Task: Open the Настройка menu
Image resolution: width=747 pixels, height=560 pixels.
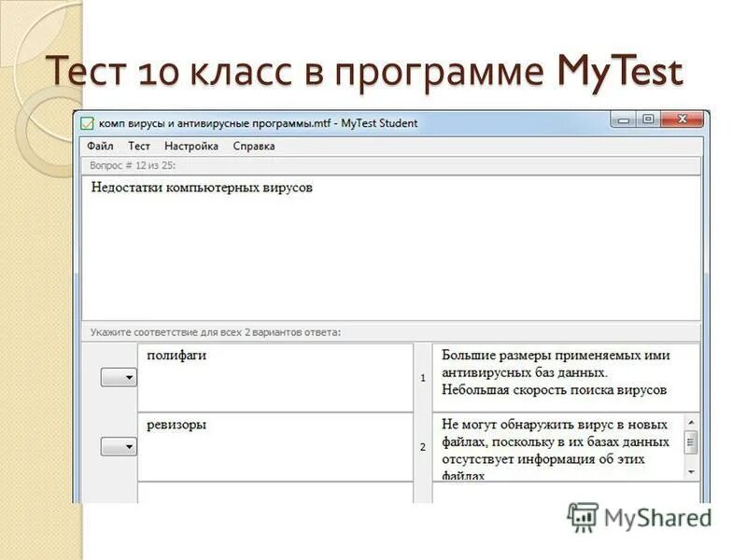Action: point(191,147)
